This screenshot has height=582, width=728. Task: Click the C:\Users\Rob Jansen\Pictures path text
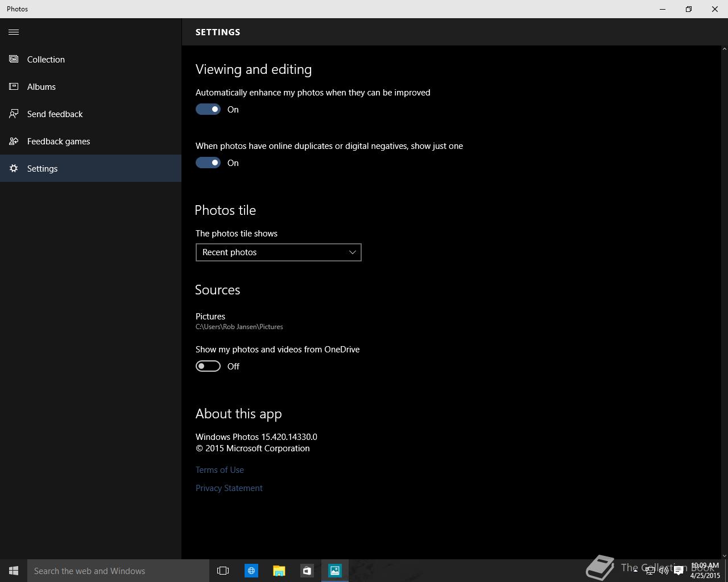239,327
